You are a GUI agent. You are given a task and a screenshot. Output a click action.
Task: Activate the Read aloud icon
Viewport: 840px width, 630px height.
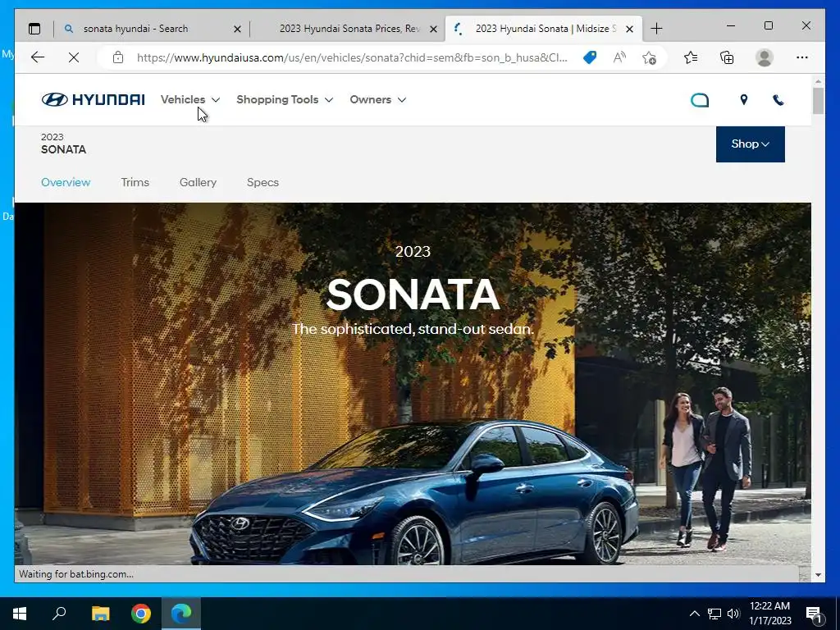[x=619, y=57]
